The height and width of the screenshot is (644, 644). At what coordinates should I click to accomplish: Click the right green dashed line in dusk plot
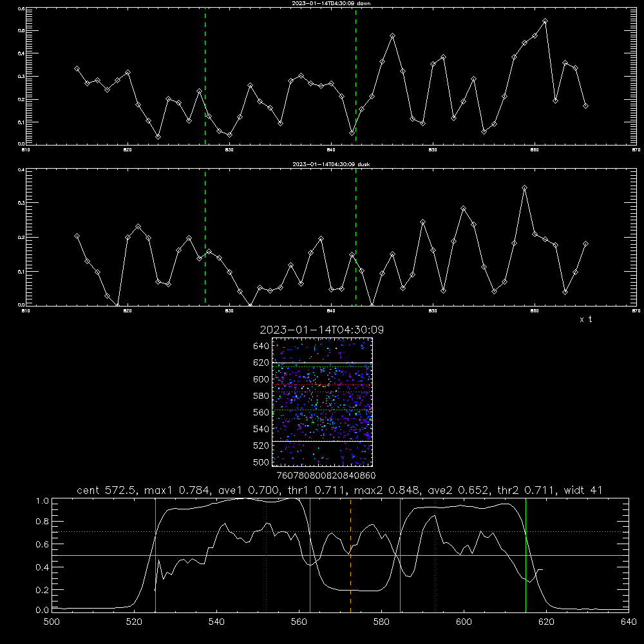coord(355,237)
